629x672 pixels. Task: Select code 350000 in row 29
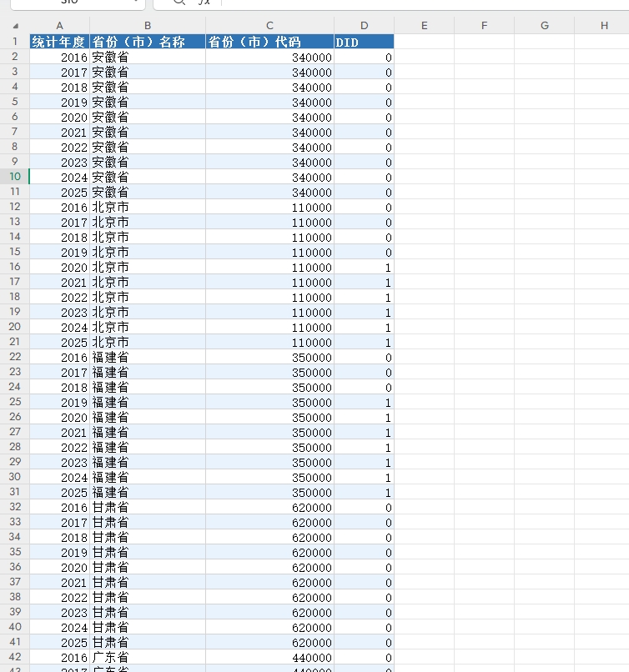269,462
